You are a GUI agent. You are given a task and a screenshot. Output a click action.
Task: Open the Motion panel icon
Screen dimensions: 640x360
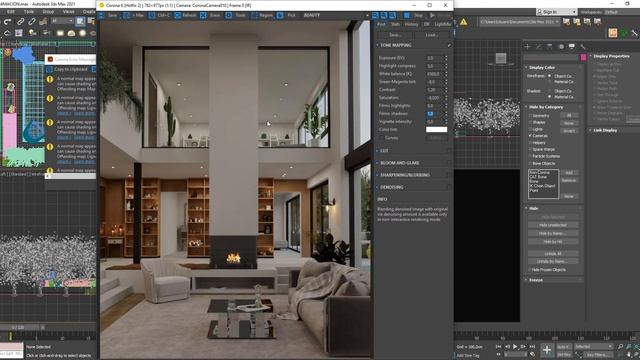point(561,47)
